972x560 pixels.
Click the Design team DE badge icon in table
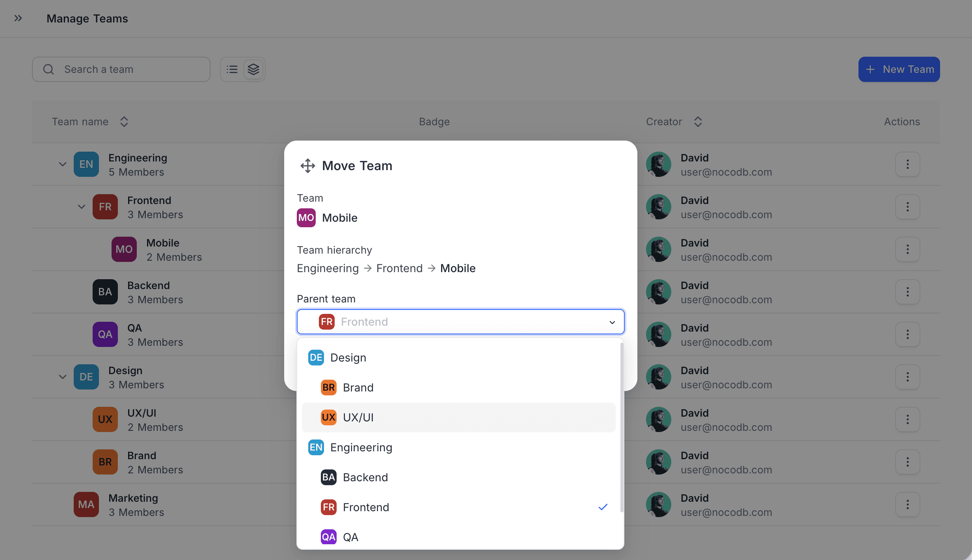click(86, 377)
